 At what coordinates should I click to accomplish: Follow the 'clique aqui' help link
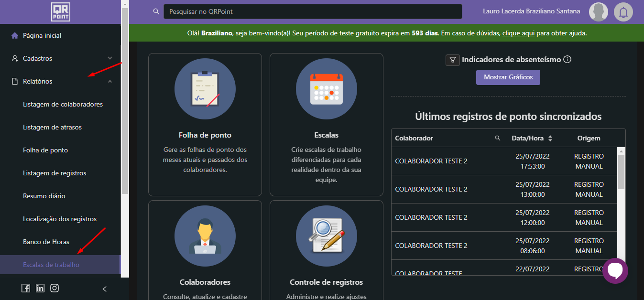(x=518, y=33)
